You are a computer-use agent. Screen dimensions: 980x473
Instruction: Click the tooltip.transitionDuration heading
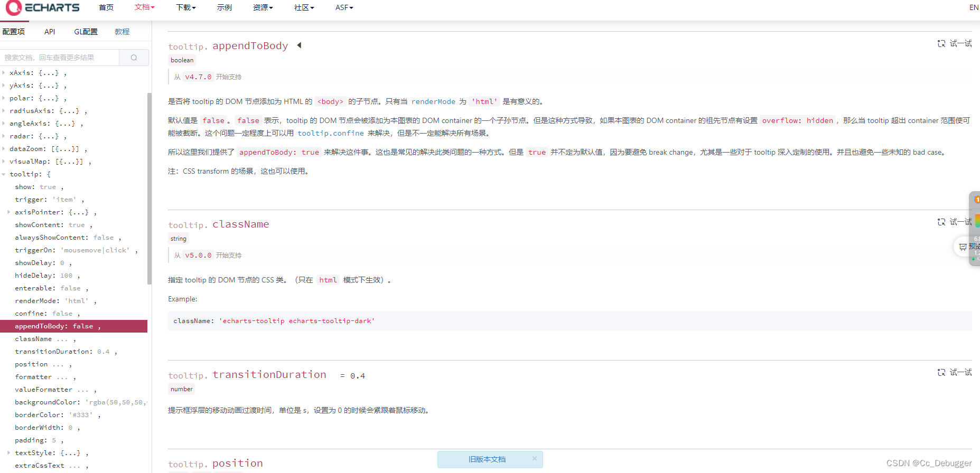(x=247, y=375)
